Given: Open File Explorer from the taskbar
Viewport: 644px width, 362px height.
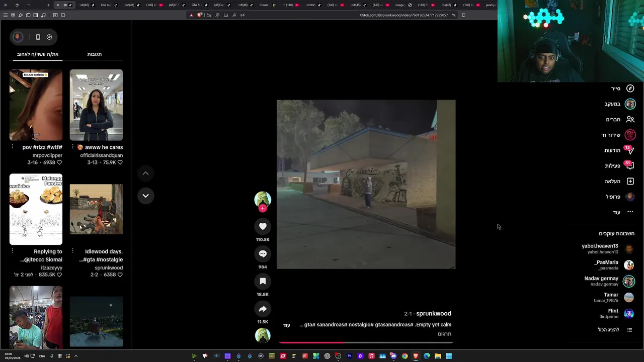Looking at the screenshot, I should pos(438,356).
